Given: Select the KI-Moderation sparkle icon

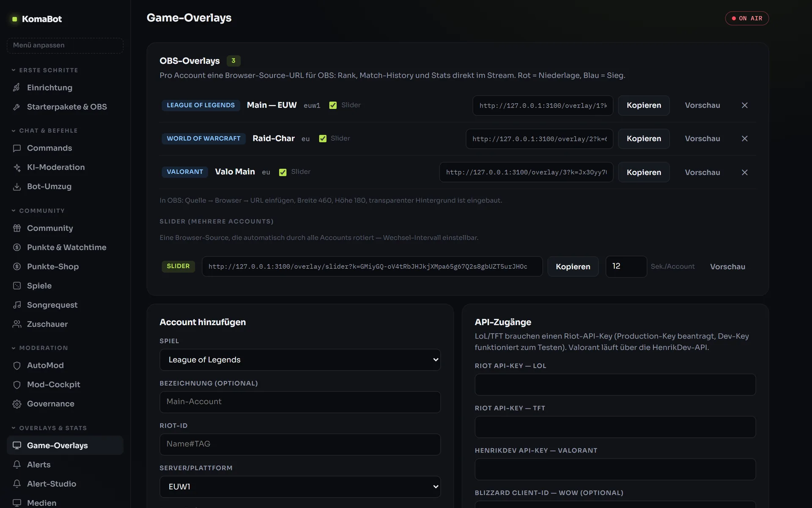Looking at the screenshot, I should coord(17,167).
